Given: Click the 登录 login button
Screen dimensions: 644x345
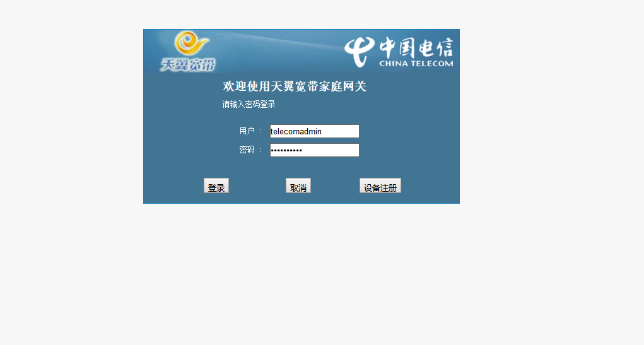Looking at the screenshot, I should [x=216, y=185].
